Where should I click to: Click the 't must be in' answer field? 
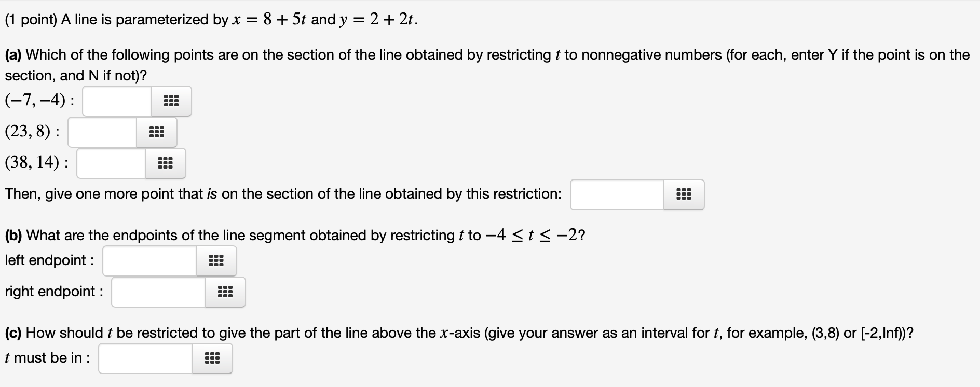(x=145, y=357)
